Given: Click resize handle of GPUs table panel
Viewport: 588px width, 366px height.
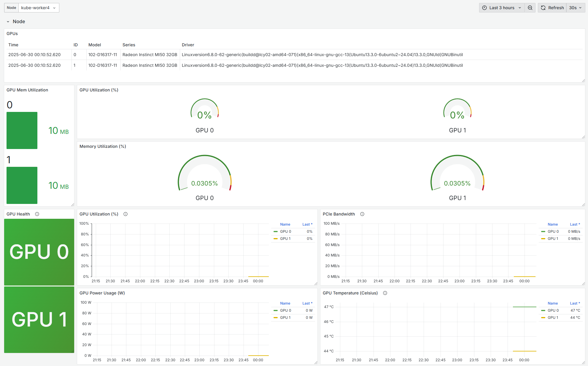Looking at the screenshot, I should 583,80.
